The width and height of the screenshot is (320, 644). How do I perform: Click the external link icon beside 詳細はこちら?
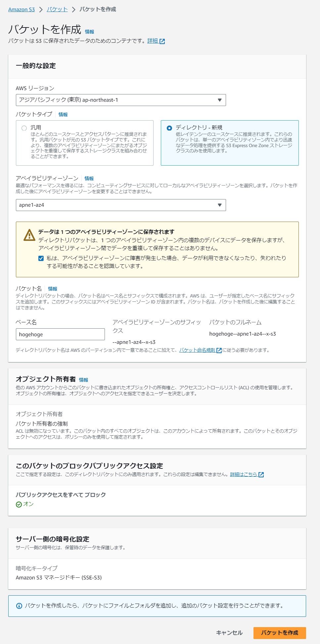261,475
